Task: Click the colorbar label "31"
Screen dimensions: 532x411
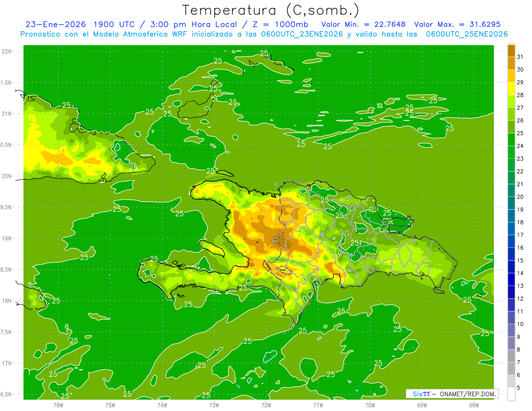Action: pos(520,56)
